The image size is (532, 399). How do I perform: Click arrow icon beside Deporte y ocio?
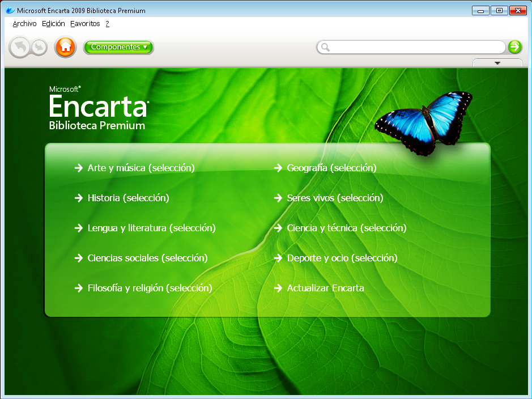[x=278, y=258]
